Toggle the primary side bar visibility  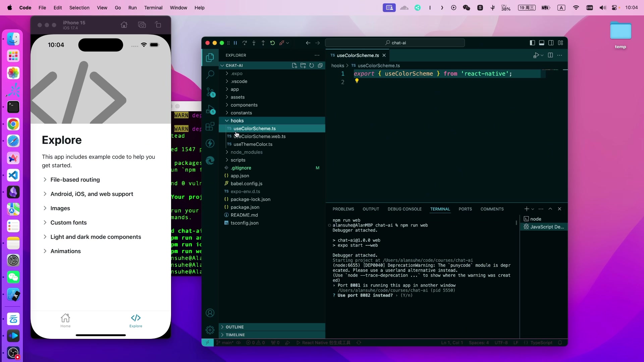click(x=532, y=43)
